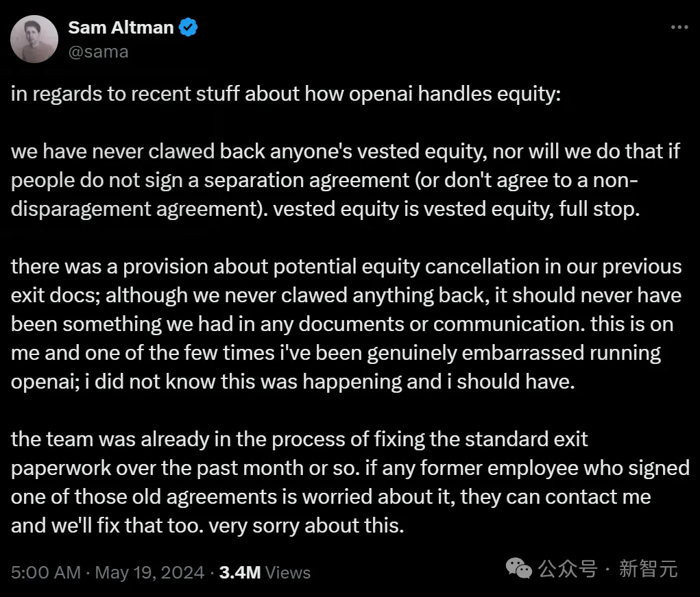Open the @sama handle link

point(98,52)
